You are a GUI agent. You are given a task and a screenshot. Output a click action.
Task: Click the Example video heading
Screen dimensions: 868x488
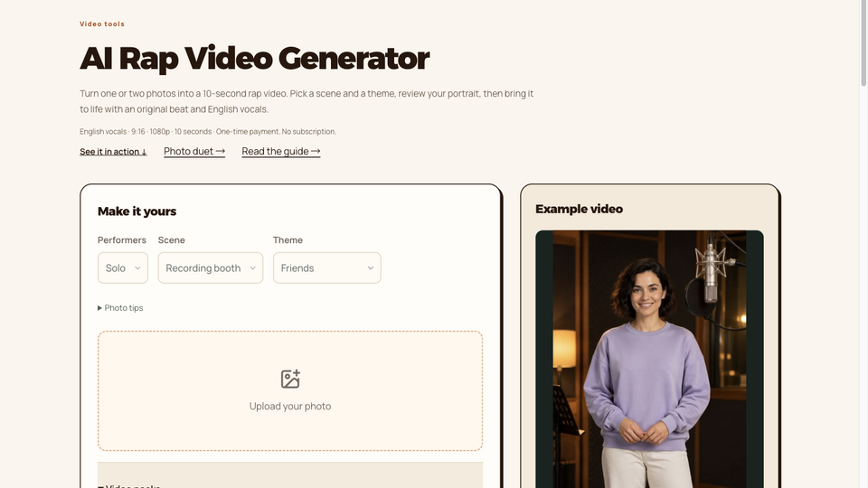pyautogui.click(x=579, y=209)
